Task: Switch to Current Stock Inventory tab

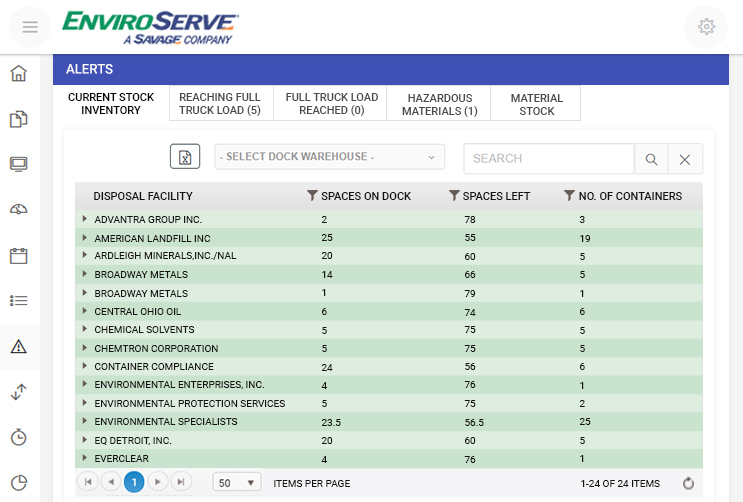Action: 111,103
